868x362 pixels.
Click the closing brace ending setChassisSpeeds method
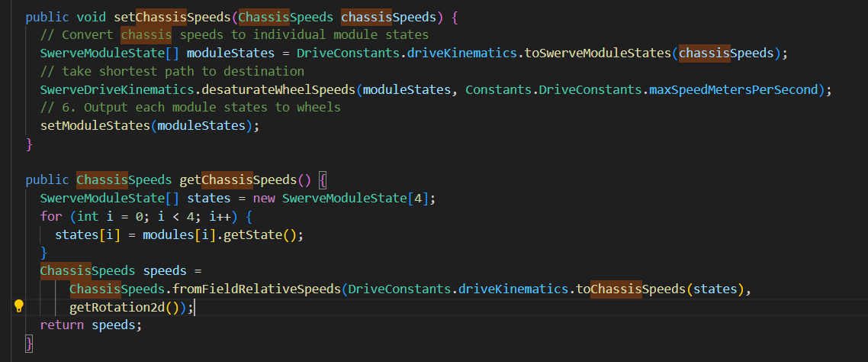29,144
